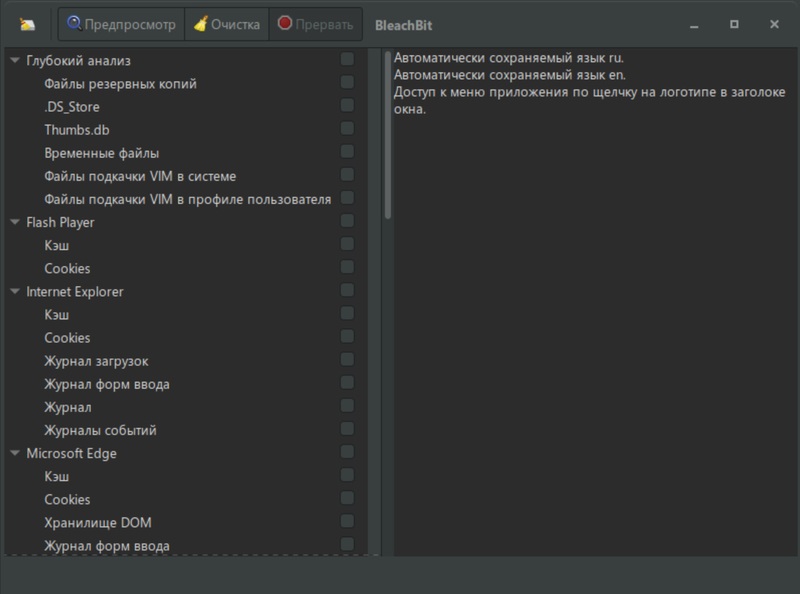Select Журналы событий in the list

coord(100,430)
